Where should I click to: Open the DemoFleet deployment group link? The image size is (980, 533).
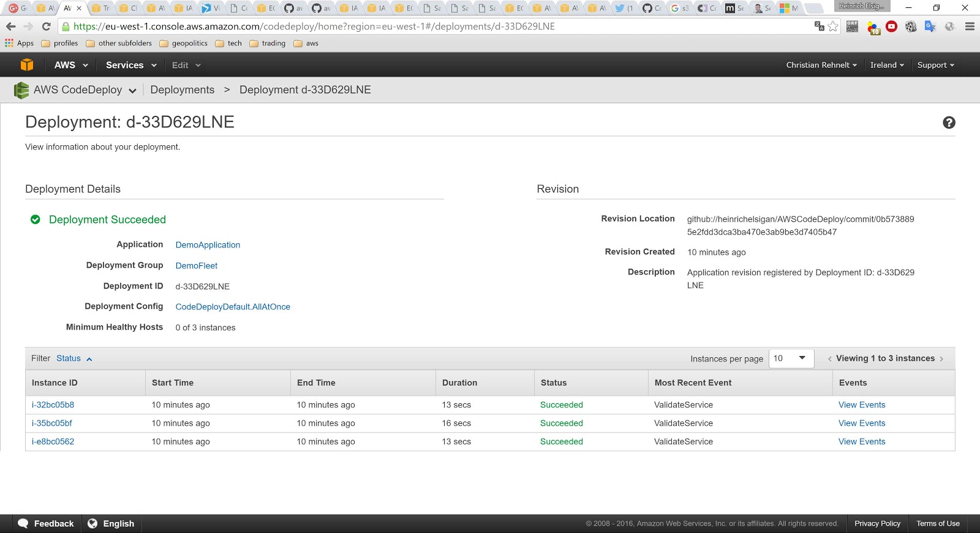tap(197, 266)
